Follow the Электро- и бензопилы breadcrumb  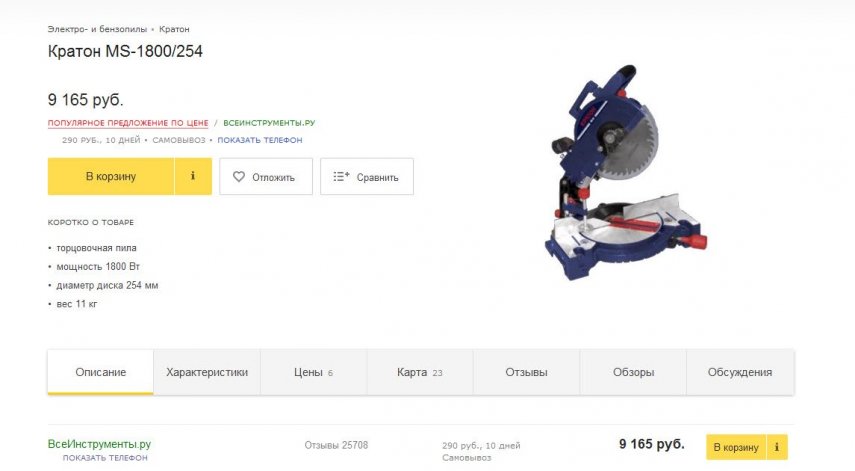97,29
